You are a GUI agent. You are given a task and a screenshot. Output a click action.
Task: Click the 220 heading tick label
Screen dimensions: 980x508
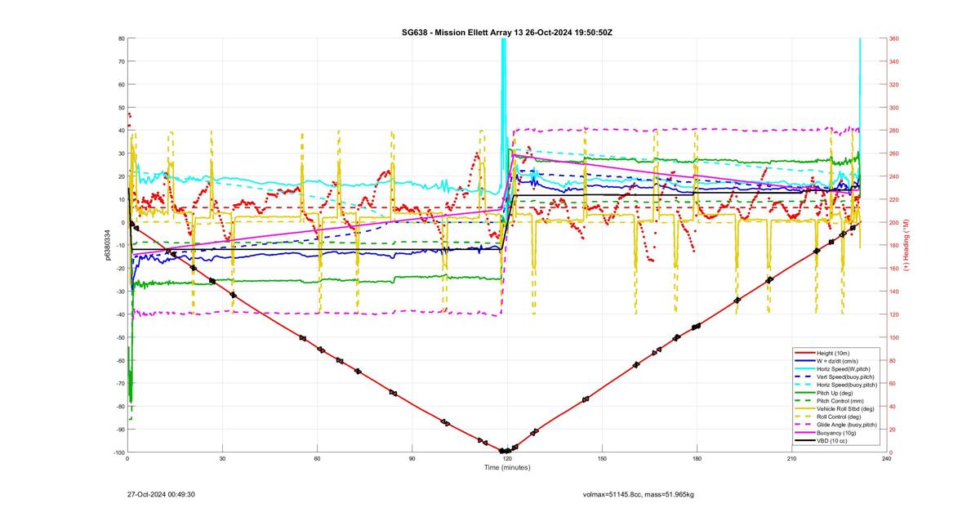pyautogui.click(x=894, y=199)
